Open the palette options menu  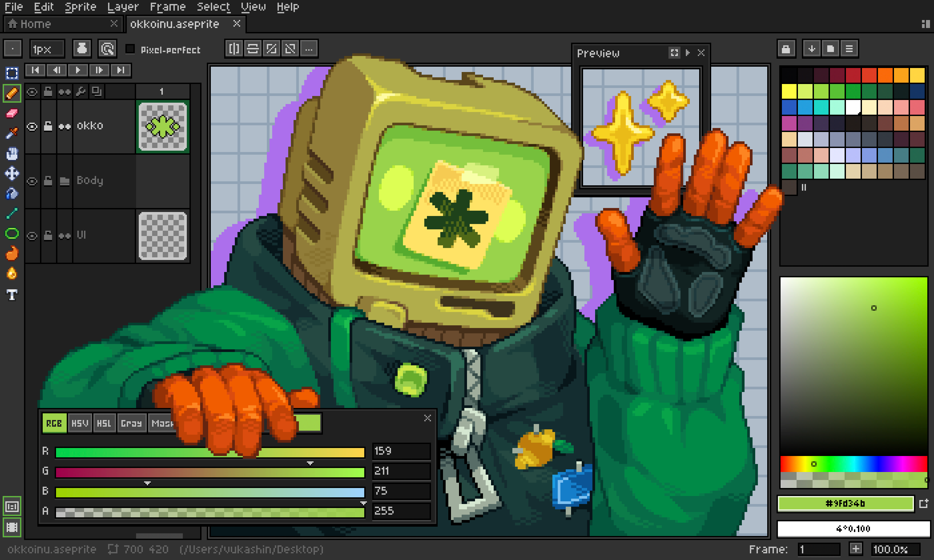coord(849,49)
